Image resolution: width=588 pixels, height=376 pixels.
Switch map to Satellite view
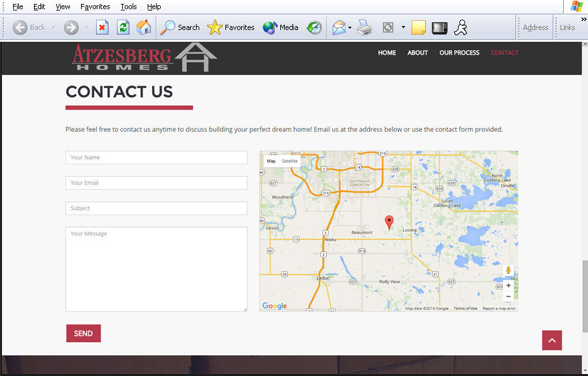289,161
